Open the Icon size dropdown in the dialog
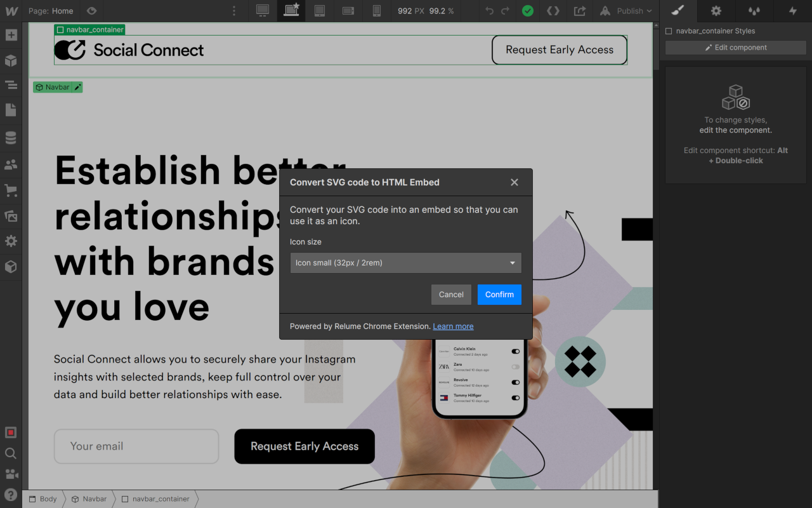The width and height of the screenshot is (812, 508). point(405,262)
